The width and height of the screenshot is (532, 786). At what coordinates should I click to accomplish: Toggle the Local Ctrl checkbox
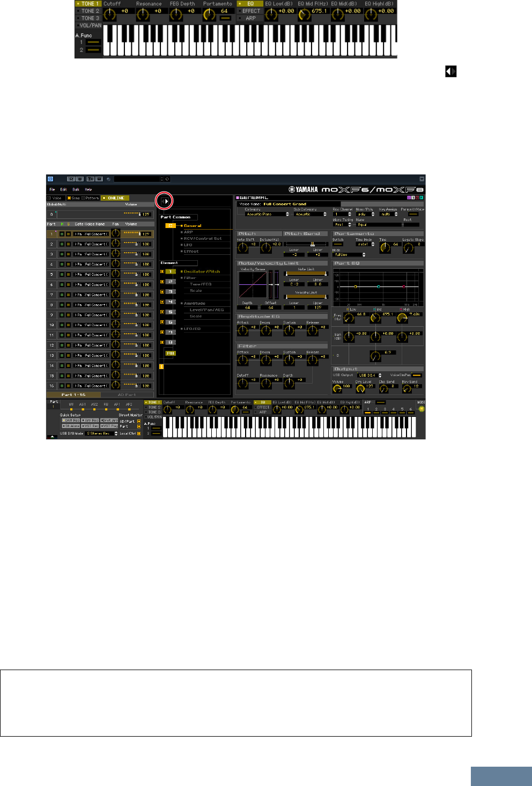click(139, 434)
